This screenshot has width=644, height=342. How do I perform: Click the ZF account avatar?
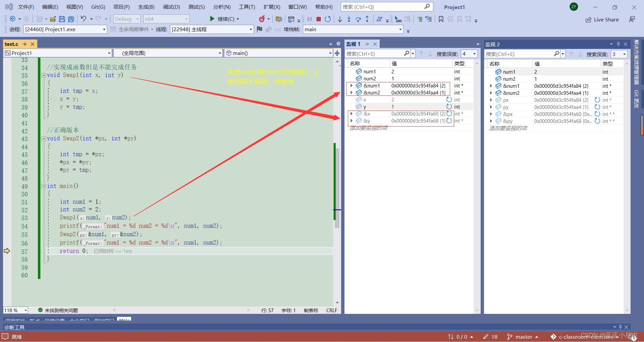(574, 7)
